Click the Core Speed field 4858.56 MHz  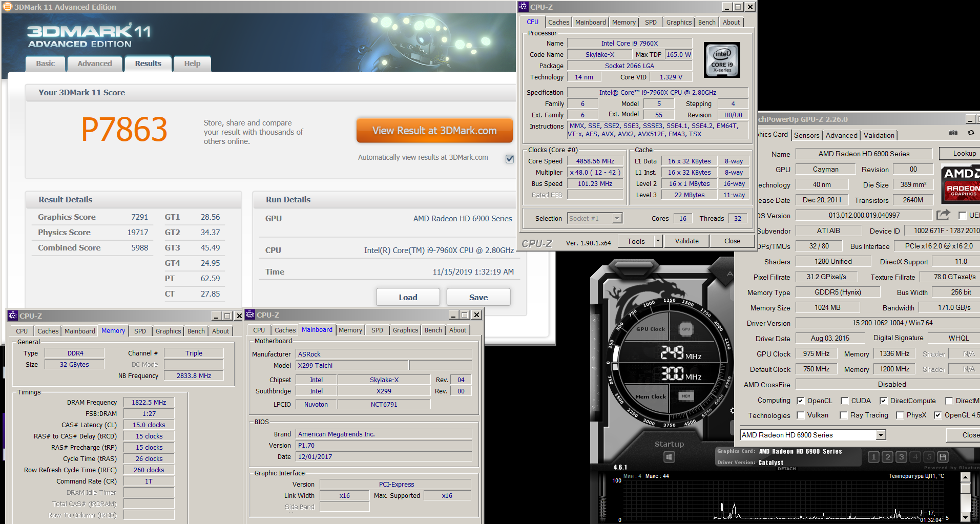pos(595,161)
